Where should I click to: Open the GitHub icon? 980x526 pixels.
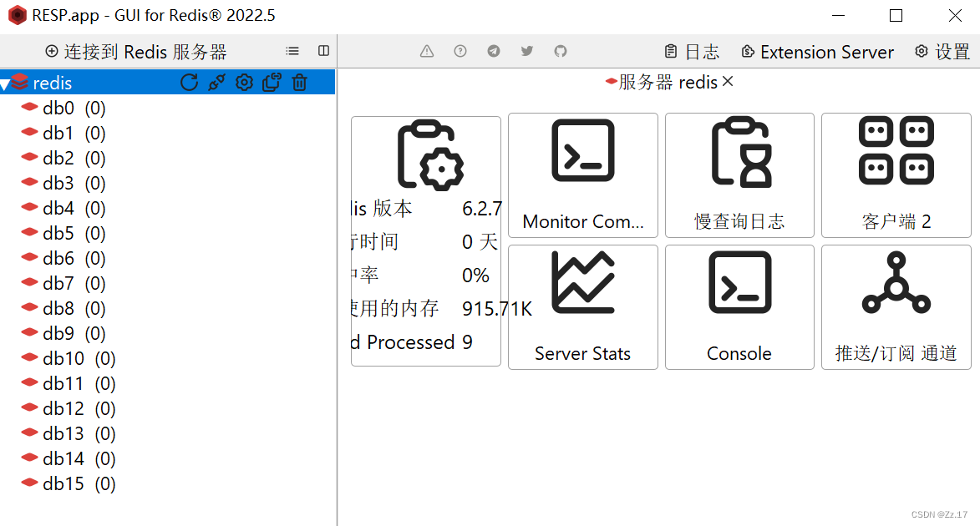(561, 51)
